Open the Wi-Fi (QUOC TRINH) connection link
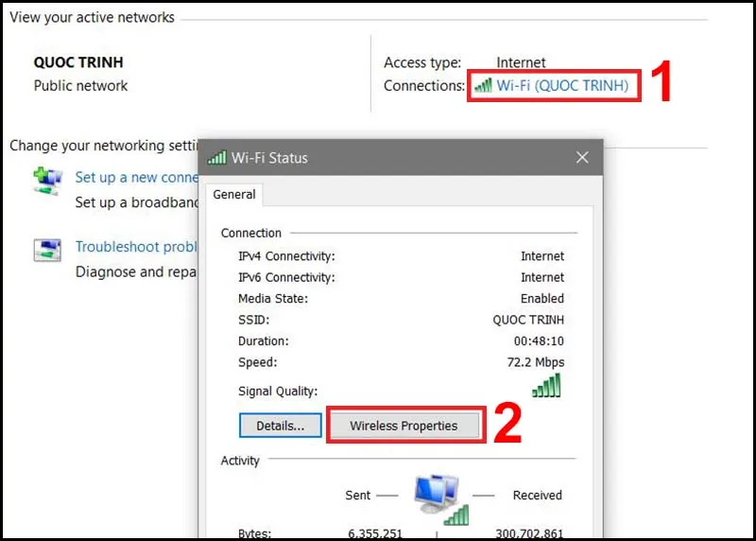The width and height of the screenshot is (756, 541). pos(563,86)
